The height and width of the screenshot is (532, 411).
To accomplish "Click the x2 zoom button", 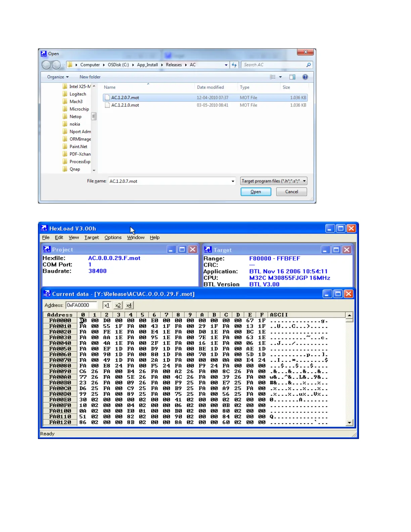I will click(x=118, y=305).
